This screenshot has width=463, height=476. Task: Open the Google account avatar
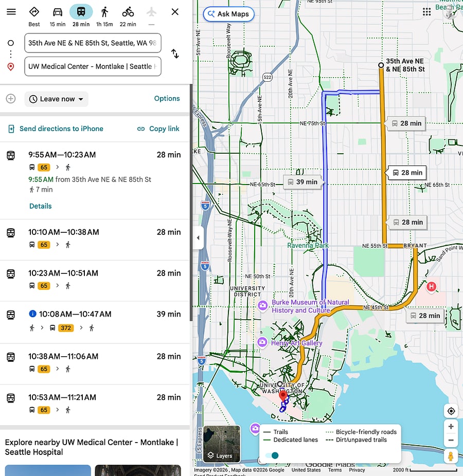pyautogui.click(x=450, y=12)
